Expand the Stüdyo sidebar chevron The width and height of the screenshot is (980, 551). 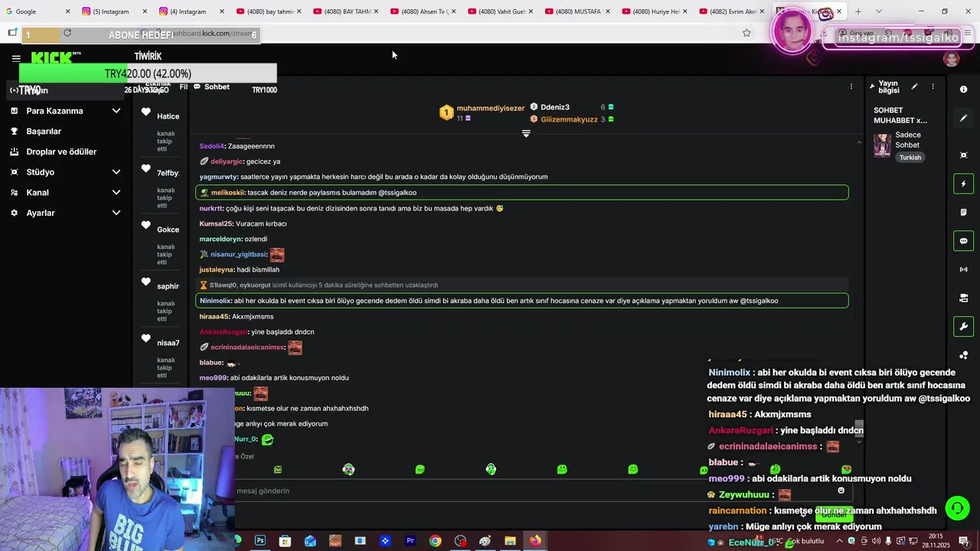pos(116,172)
